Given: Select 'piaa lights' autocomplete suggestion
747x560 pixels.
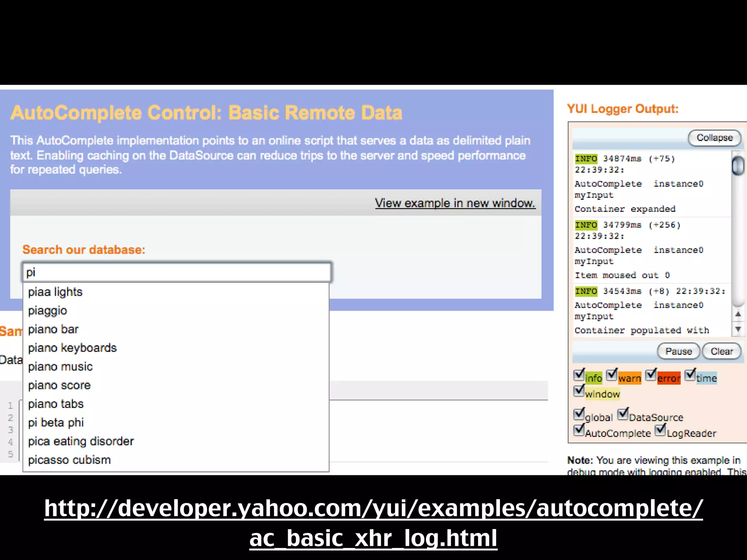Looking at the screenshot, I should 55,292.
